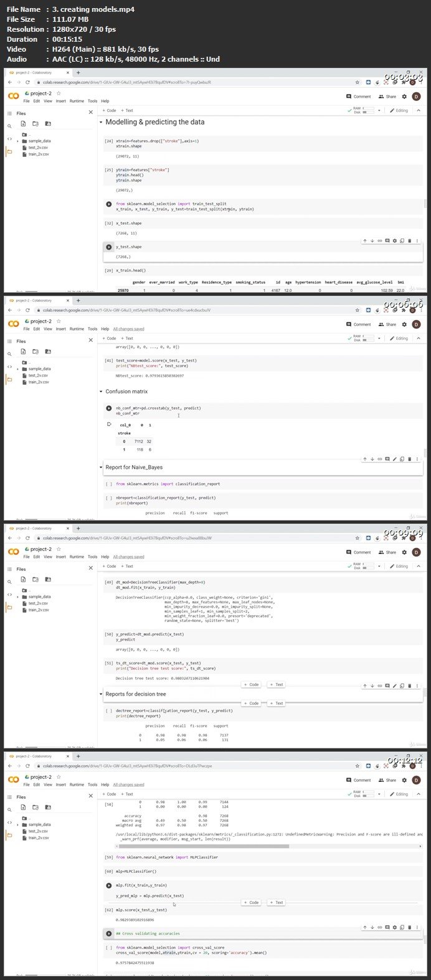Open code snippets sidebar icon in 00:03:03 frame
Image resolution: width=431 pixels, height=980 pixels.
9,139
